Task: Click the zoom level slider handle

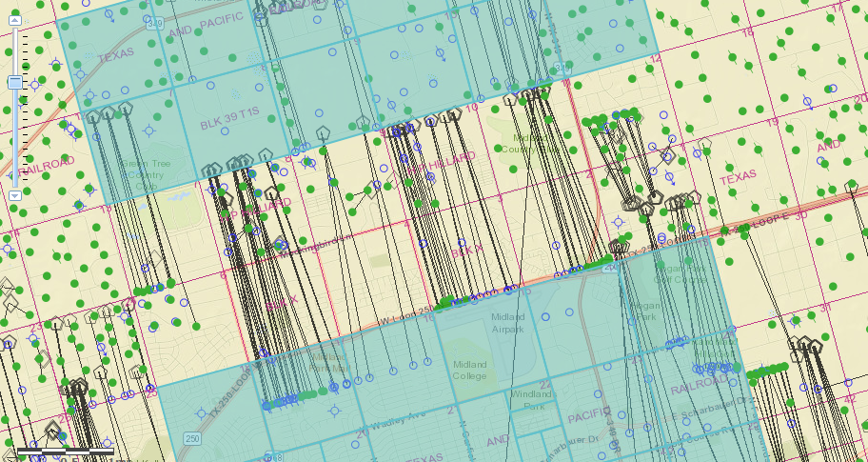Action: point(15,83)
